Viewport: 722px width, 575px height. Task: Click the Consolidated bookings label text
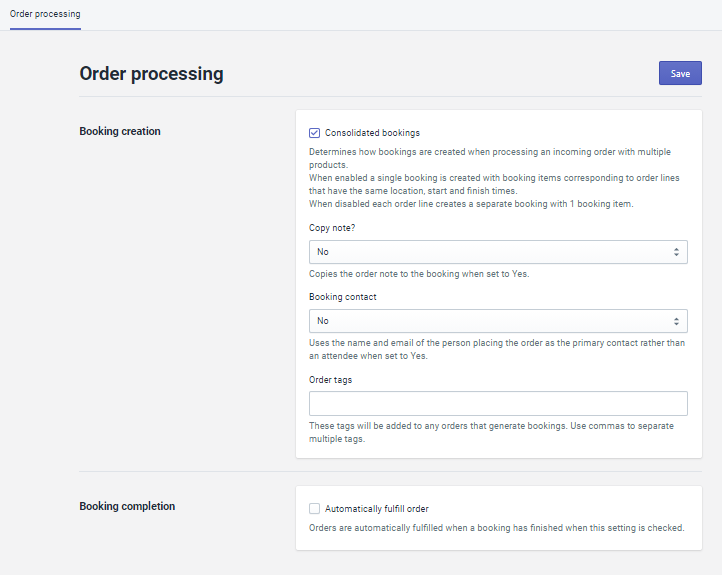pos(372,133)
